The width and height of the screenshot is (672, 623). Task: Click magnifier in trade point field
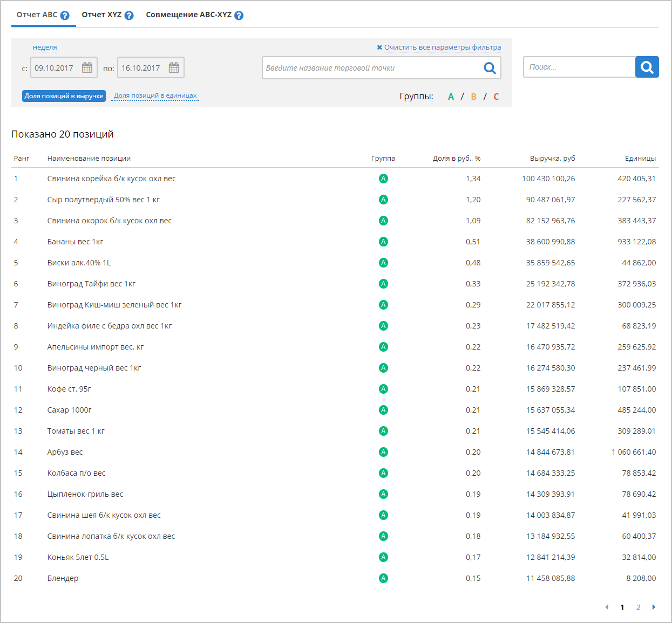pyautogui.click(x=490, y=68)
